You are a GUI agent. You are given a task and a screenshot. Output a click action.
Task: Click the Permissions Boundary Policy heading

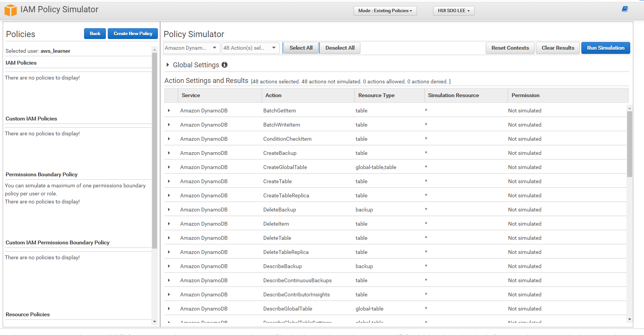coord(42,174)
